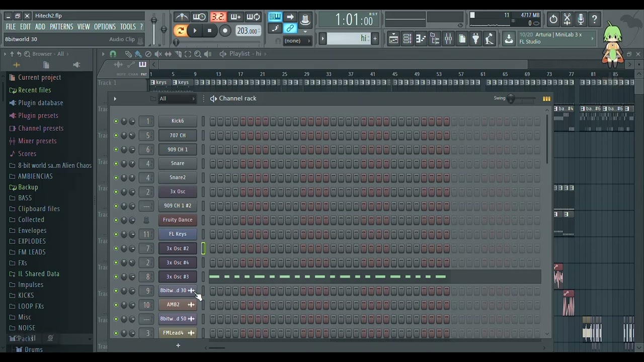Enable typing keyboard to piano icon
The height and width of the screenshot is (362, 644).
(x=275, y=17)
